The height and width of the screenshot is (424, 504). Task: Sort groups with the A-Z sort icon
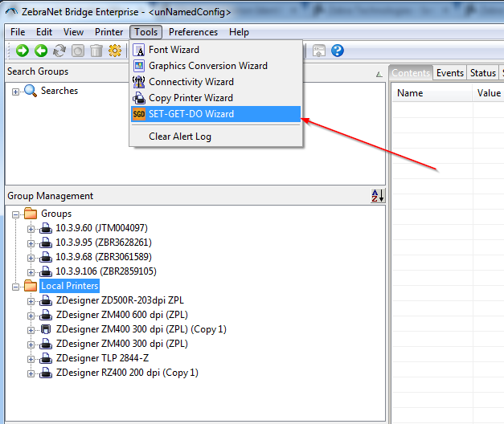point(378,196)
